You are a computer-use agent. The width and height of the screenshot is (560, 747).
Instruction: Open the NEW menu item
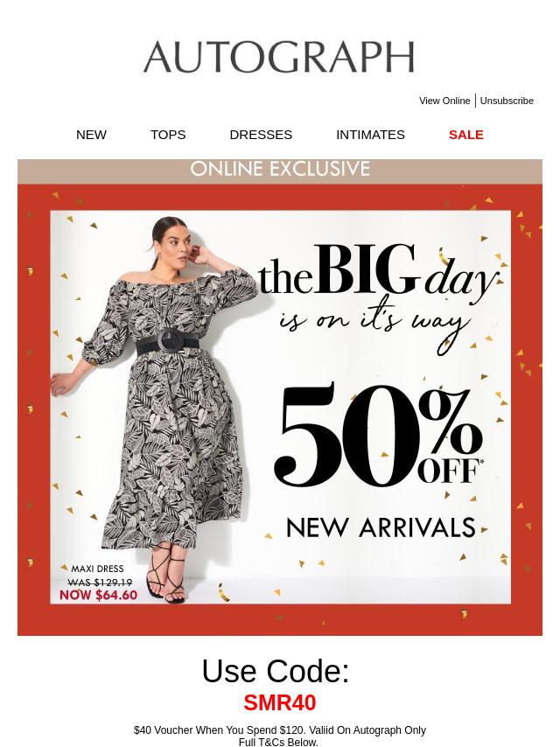(x=91, y=135)
